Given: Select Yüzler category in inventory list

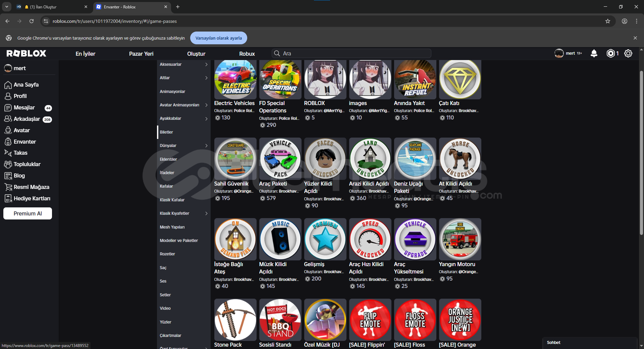Looking at the screenshot, I should (x=184, y=322).
